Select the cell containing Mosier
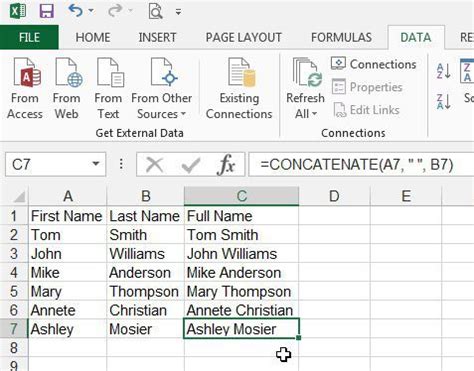Screen dimensions: 474x371 point(146,329)
